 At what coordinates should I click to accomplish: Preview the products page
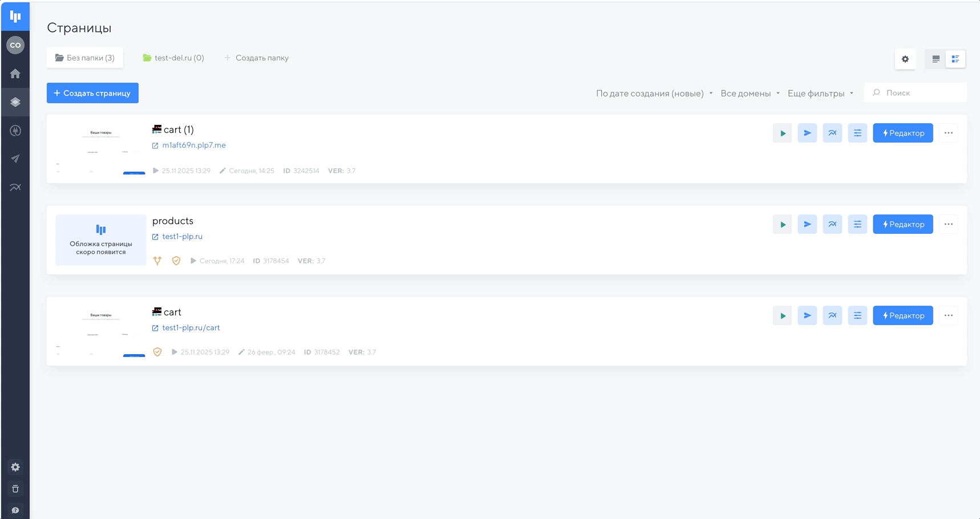point(783,224)
